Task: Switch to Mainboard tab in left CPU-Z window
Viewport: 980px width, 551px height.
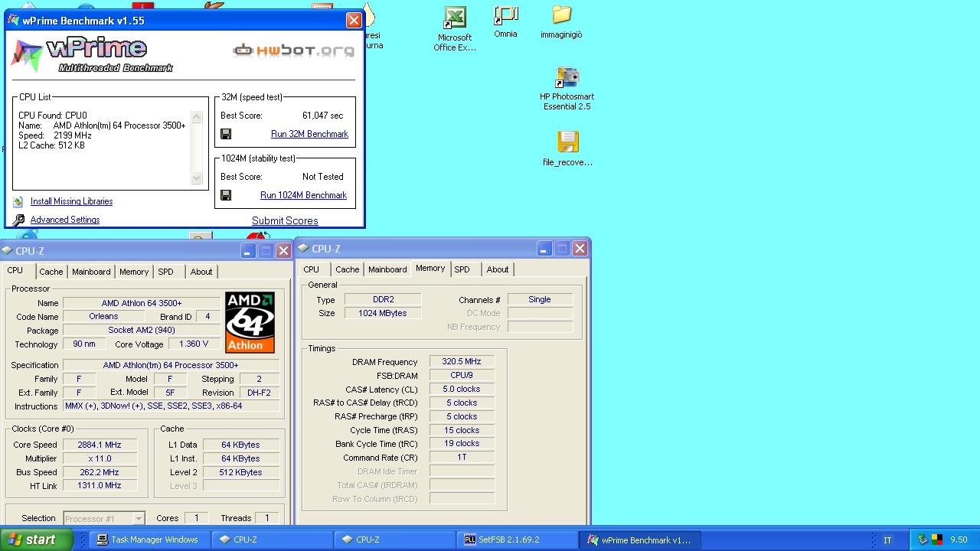Action: 91,272
